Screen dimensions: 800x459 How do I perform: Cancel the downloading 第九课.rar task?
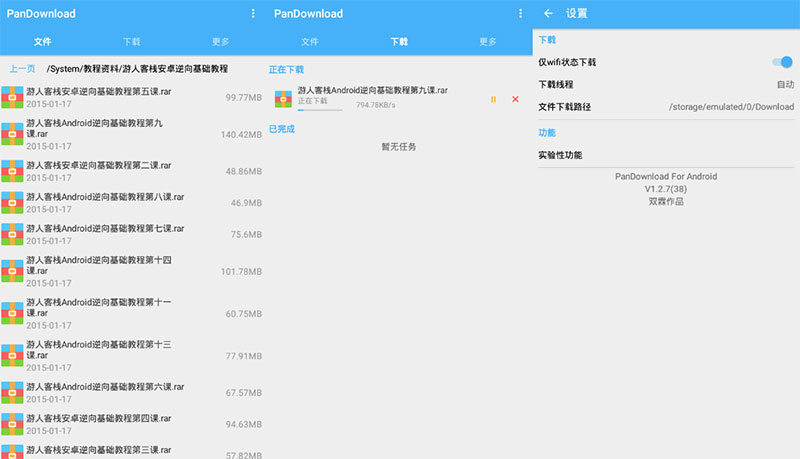coord(515,99)
